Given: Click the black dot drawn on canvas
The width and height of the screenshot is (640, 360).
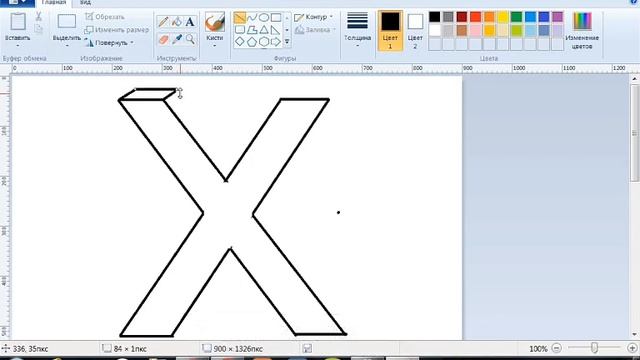Looking at the screenshot, I should pyautogui.click(x=338, y=212).
